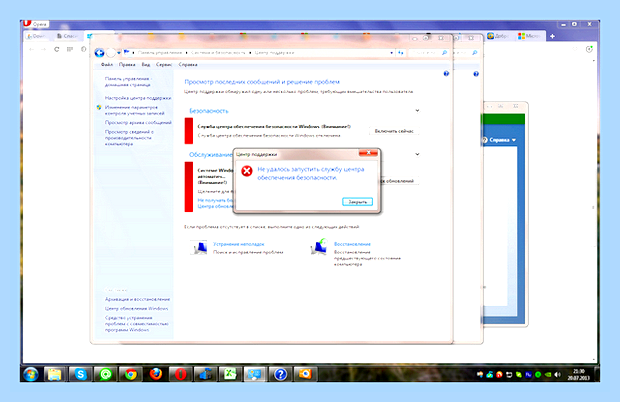
Task: Open the Правка menu
Action: coord(127,64)
